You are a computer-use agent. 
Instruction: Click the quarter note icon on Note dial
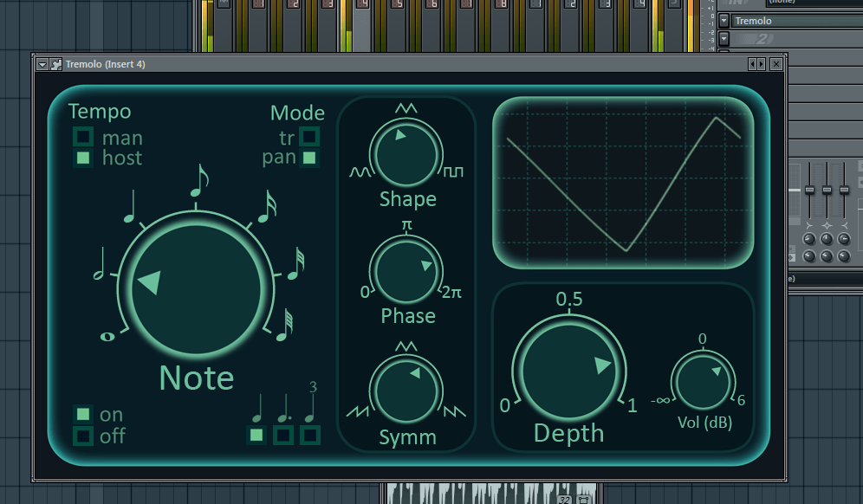130,206
